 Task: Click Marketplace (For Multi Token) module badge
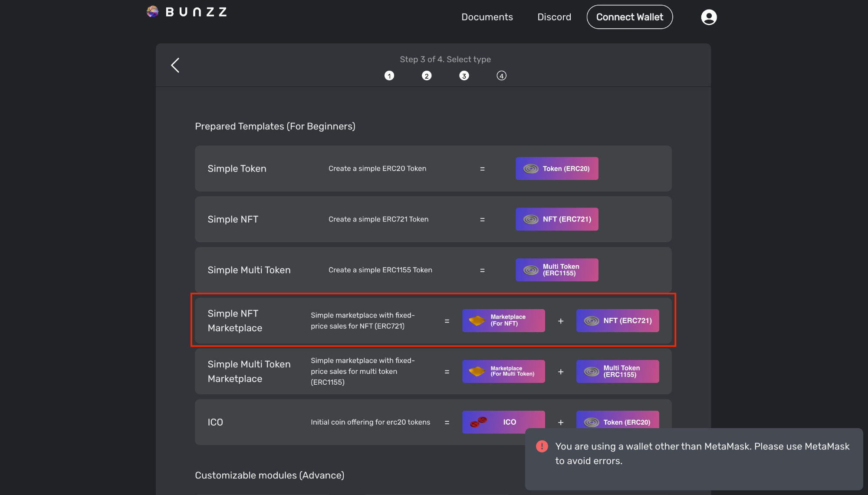pyautogui.click(x=503, y=371)
